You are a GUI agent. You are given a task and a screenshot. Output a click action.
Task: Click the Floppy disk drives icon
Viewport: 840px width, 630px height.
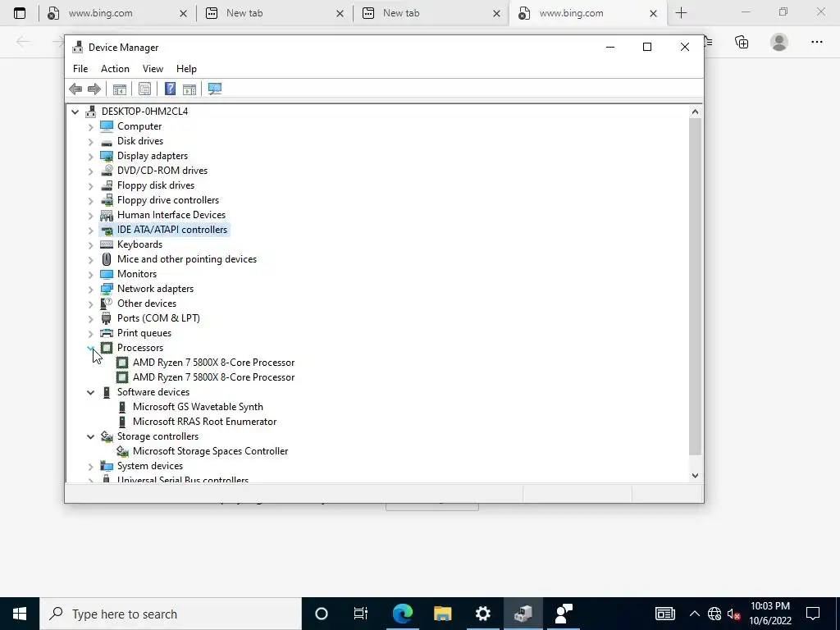click(x=107, y=185)
